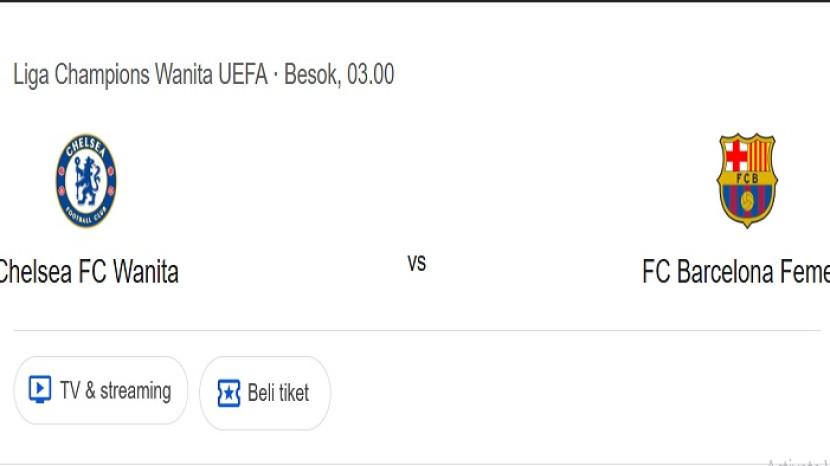Click the FCB letters on Barcelona's crest
Image resolution: width=830 pixels, height=466 pixels.
click(x=747, y=178)
